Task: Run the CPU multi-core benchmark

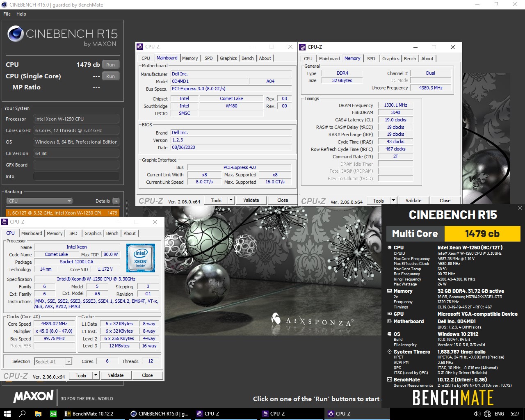Action: pyautogui.click(x=110, y=65)
